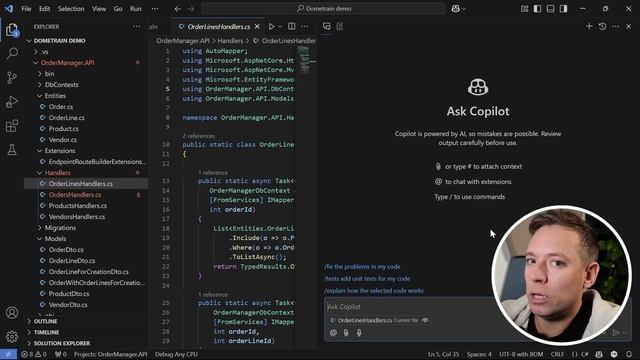Screen dimensions: 640x360
Task: Expand the DbContexts folder
Action: (58, 85)
